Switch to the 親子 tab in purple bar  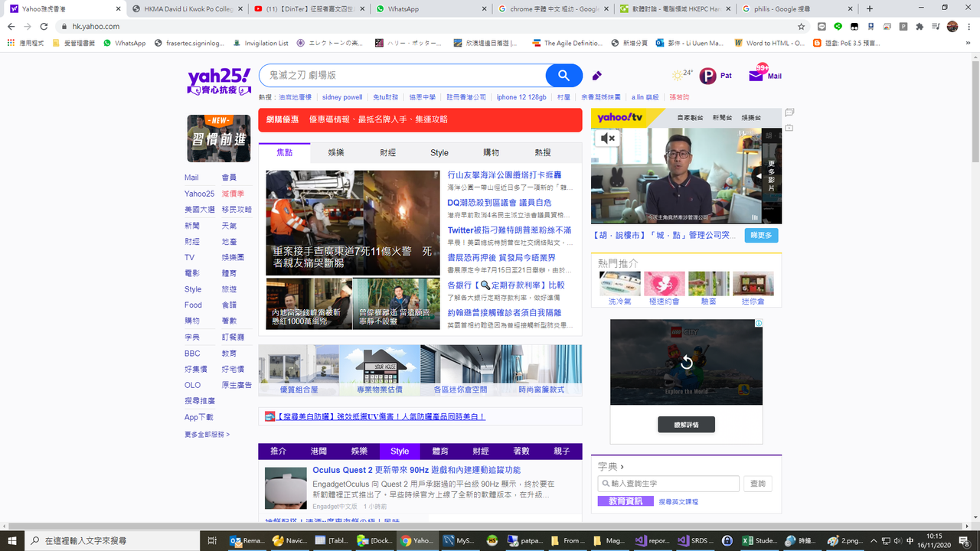click(x=562, y=452)
